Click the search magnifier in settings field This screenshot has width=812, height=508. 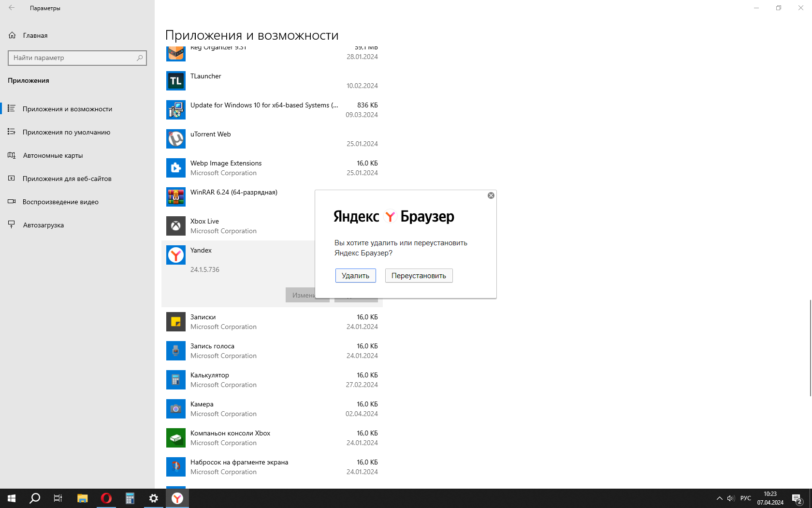click(x=140, y=58)
